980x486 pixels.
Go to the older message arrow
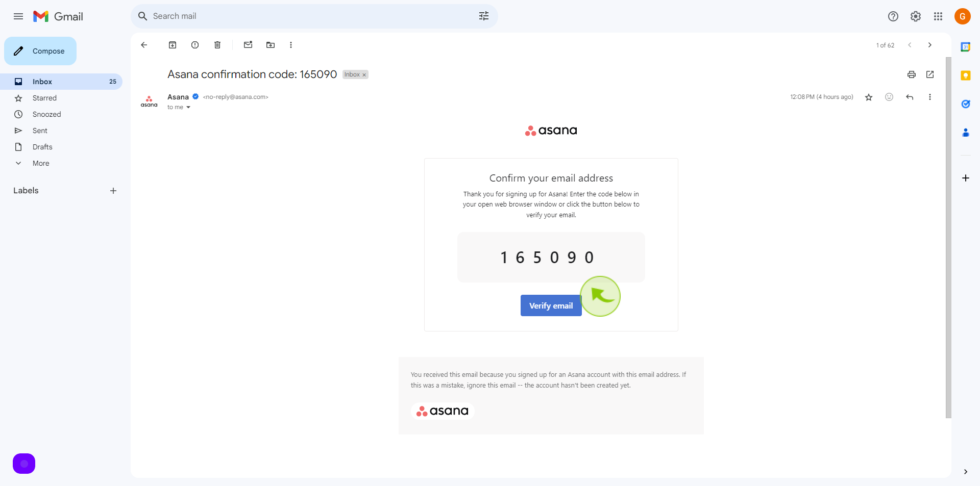click(x=930, y=45)
